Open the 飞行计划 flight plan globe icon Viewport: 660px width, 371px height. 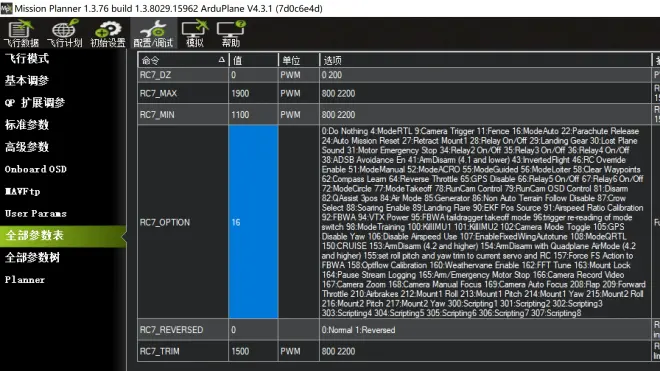click(64, 33)
